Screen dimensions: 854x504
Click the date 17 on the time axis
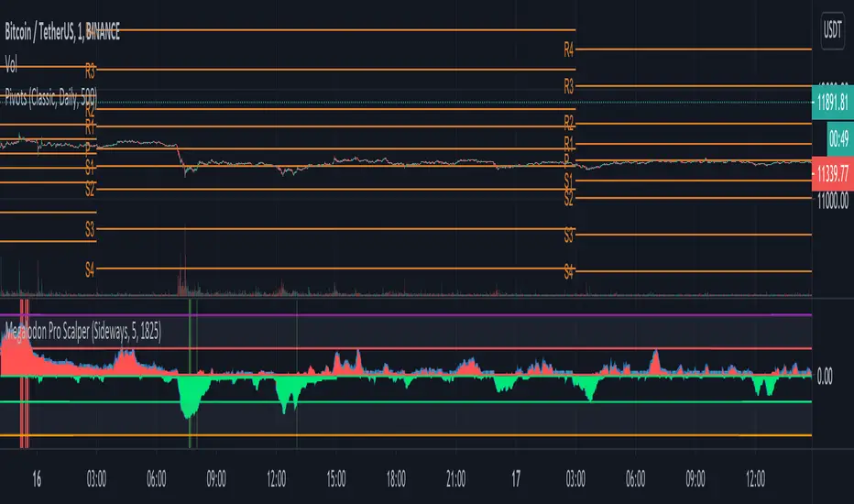click(x=516, y=479)
